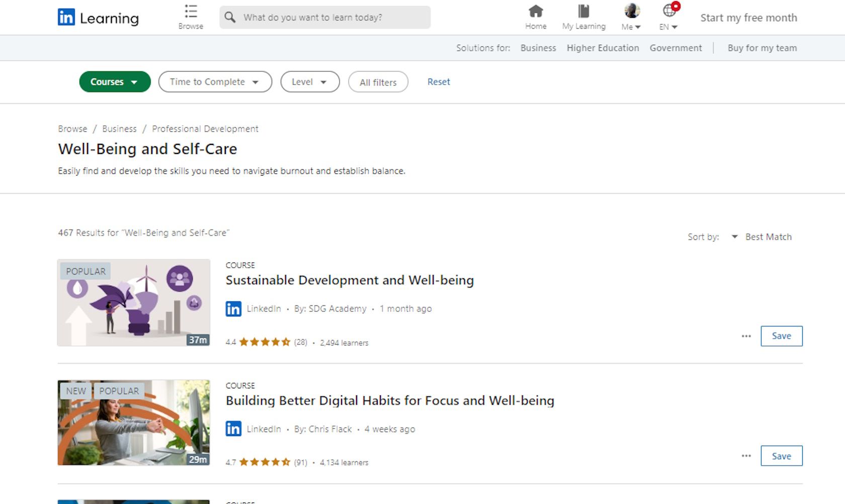Go to Professional Development breadcrumb
The height and width of the screenshot is (504, 845).
coord(205,129)
